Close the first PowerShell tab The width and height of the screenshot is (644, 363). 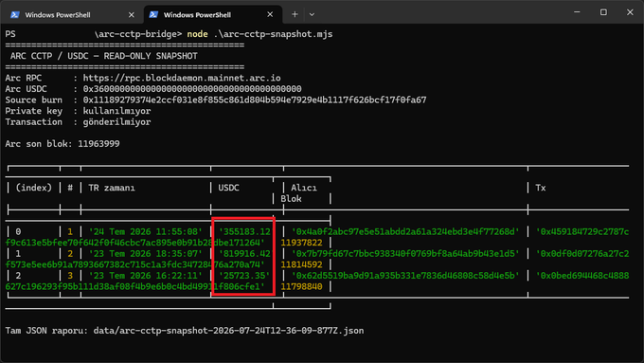(x=132, y=15)
